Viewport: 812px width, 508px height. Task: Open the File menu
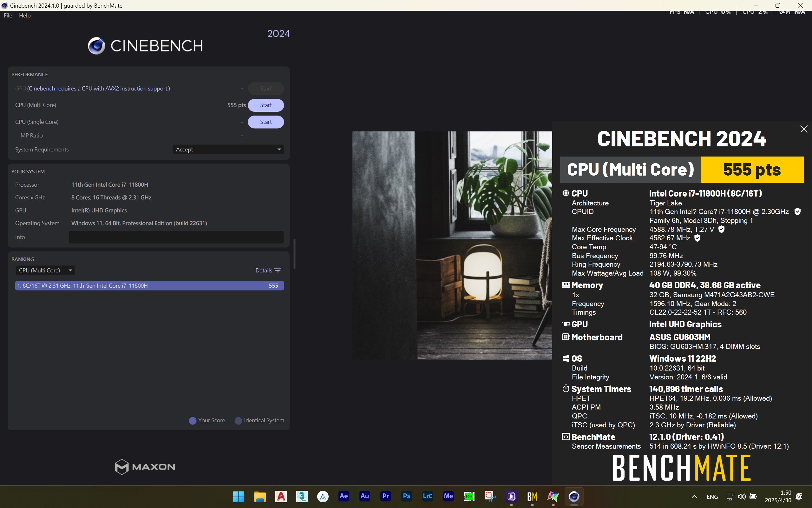[8, 16]
